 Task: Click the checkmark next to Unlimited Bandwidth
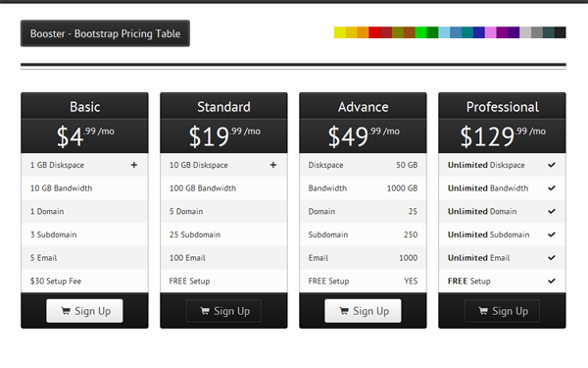pyautogui.click(x=551, y=188)
